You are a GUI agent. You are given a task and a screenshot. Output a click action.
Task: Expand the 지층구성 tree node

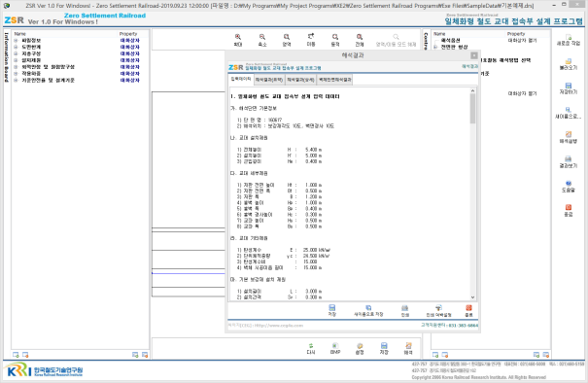[x=16, y=53]
